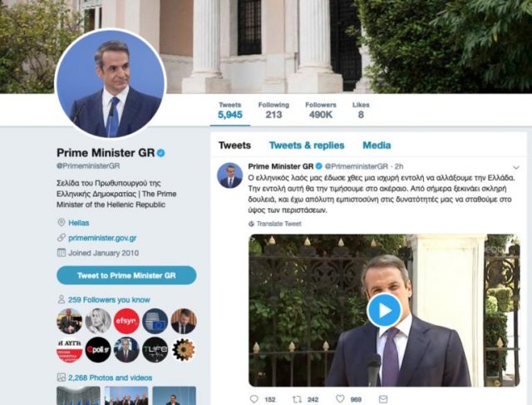The height and width of the screenshot is (405, 532).
Task: Open the cpoli.gr follower avatar
Action: (x=97, y=349)
